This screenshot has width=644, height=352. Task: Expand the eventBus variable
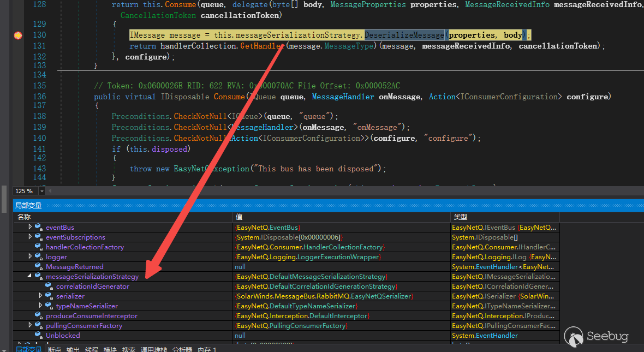pos(30,226)
